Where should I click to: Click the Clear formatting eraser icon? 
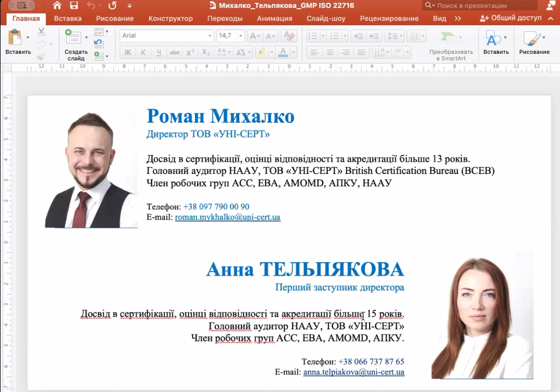pos(289,36)
